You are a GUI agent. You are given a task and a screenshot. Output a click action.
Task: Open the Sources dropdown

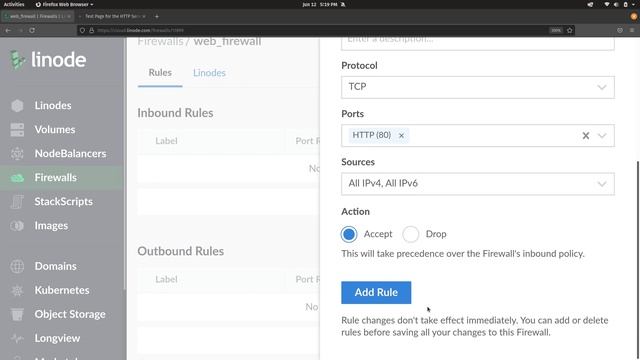click(478, 184)
